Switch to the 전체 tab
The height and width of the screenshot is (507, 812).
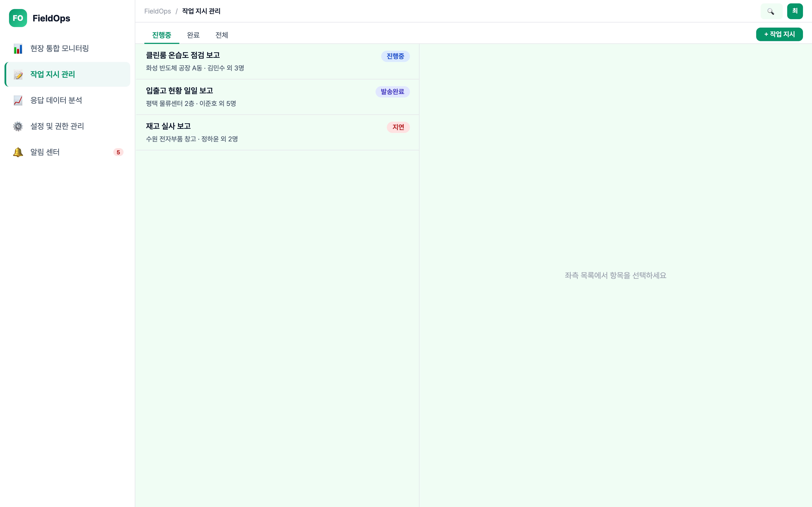click(222, 35)
